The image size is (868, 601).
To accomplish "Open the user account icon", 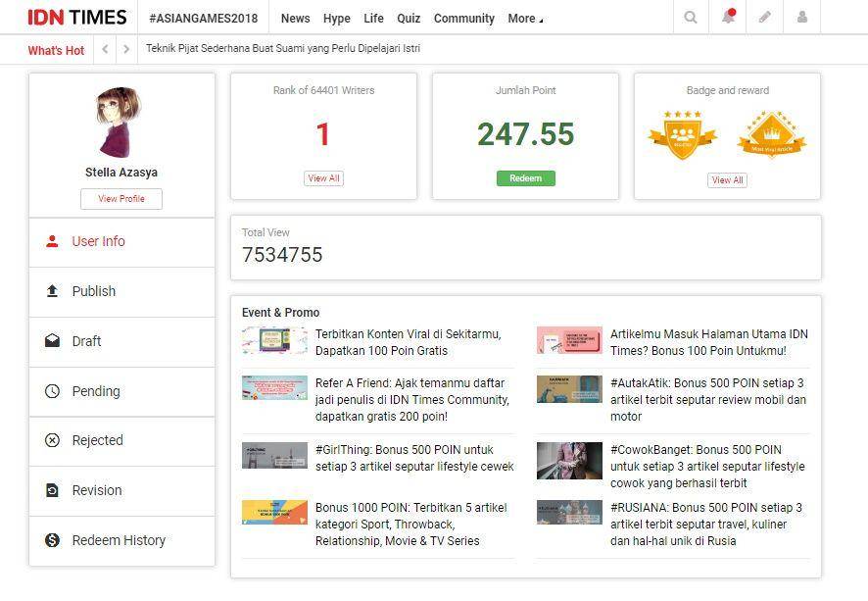I will [x=801, y=18].
